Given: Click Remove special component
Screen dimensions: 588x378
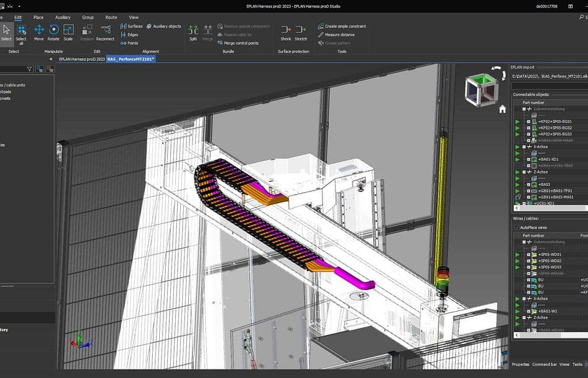Looking at the screenshot, I should (244, 26).
